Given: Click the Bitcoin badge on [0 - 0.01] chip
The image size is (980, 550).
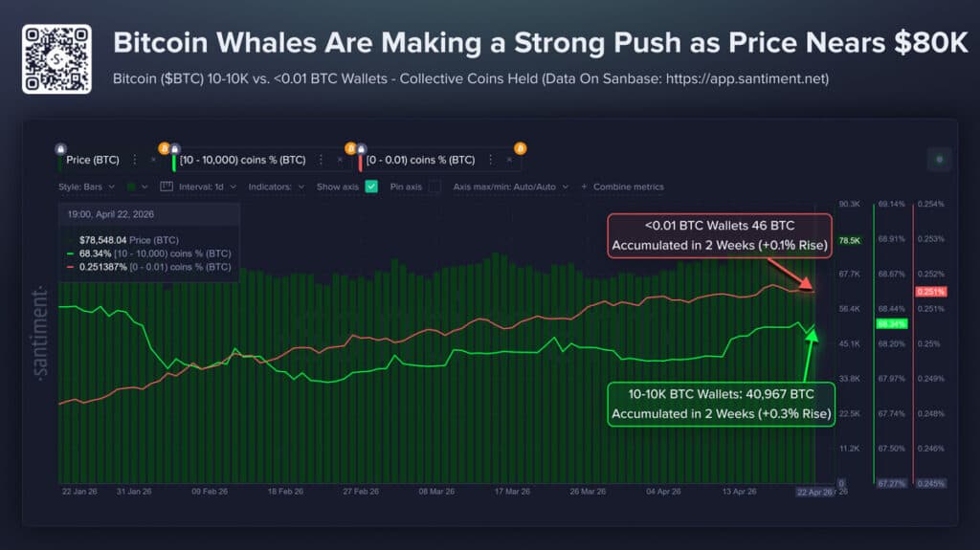Looking at the screenshot, I should (521, 148).
